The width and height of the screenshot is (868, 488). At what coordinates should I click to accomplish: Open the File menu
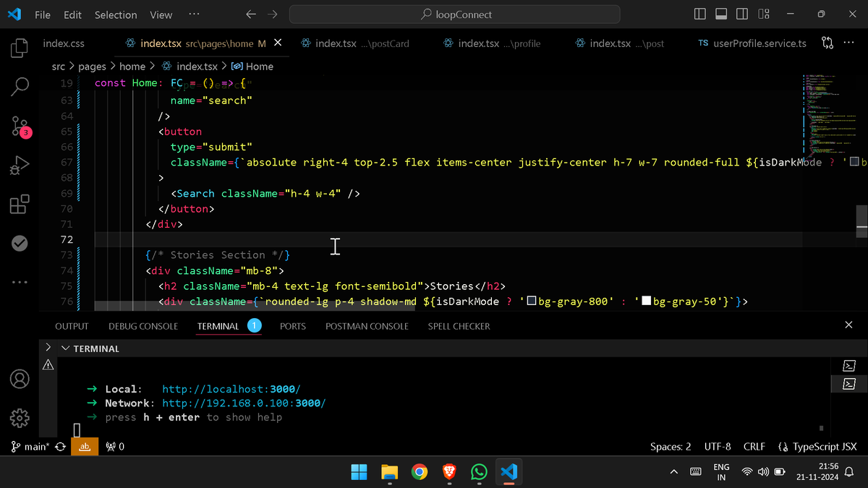[43, 14]
